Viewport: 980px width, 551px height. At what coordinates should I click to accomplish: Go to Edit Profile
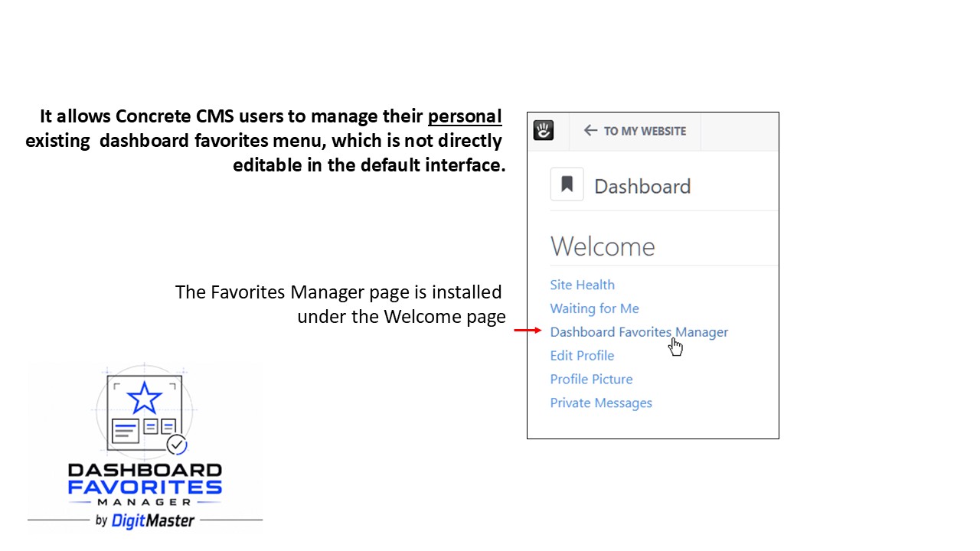[582, 356]
